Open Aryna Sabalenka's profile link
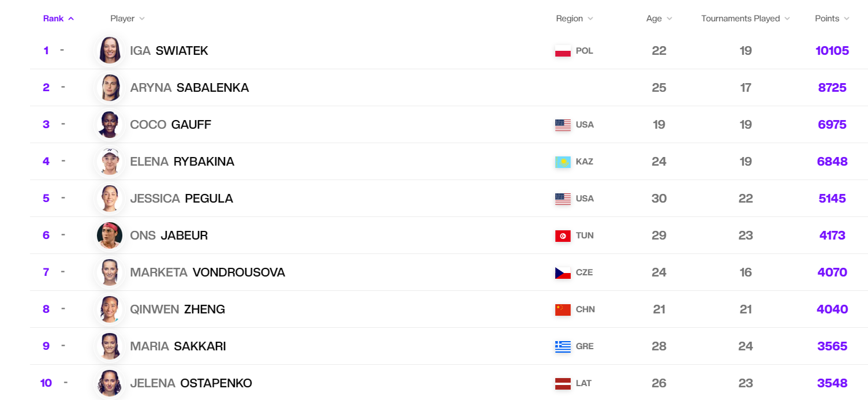Screen dimensions: 868x400 [x=189, y=88]
